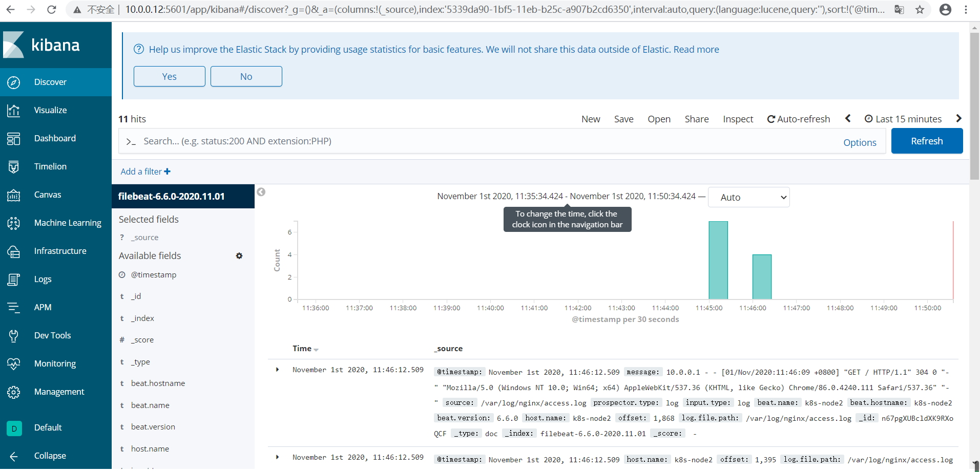Bookmark this page with star icon
The width and height of the screenshot is (980, 472).
[920, 10]
